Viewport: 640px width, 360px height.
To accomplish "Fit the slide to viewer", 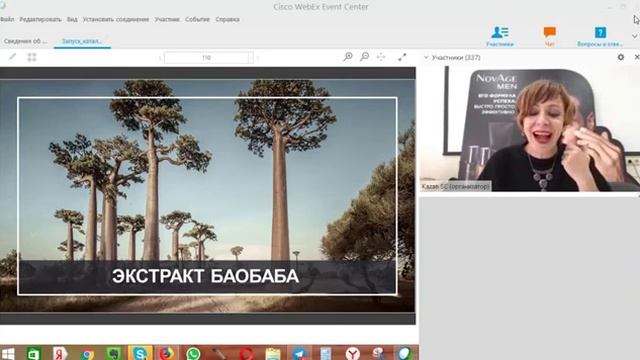I will (381, 57).
